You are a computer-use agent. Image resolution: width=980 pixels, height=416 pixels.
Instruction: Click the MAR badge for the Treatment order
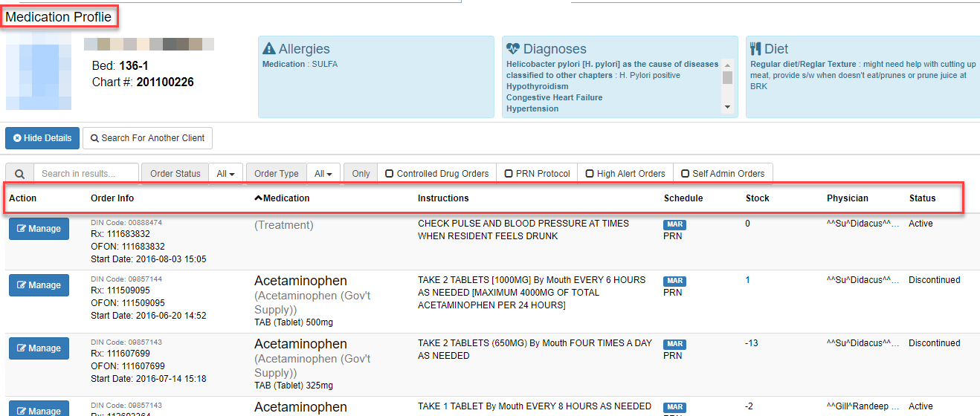(x=674, y=224)
